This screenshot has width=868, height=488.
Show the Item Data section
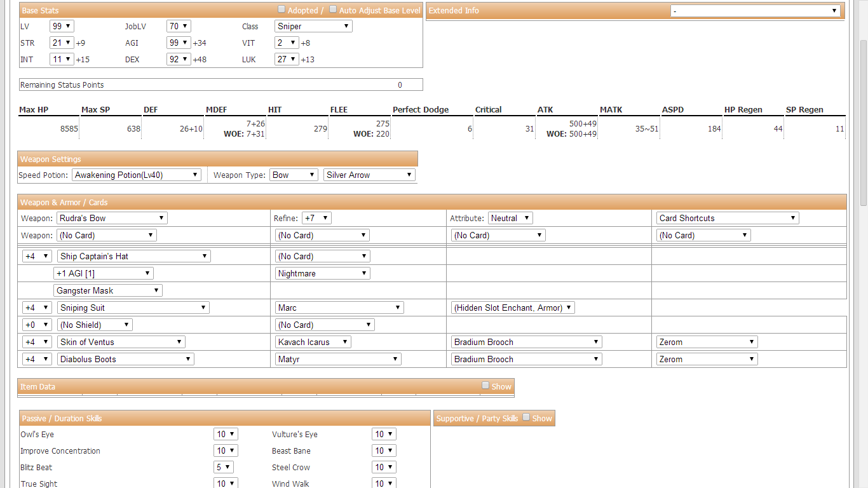(485, 385)
